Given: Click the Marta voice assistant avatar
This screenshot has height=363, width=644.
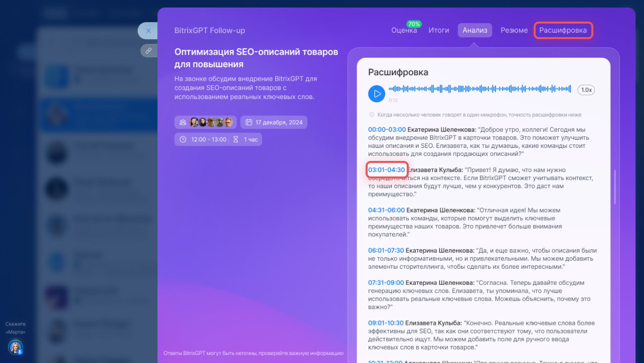Looking at the screenshot, I should [x=15, y=347].
